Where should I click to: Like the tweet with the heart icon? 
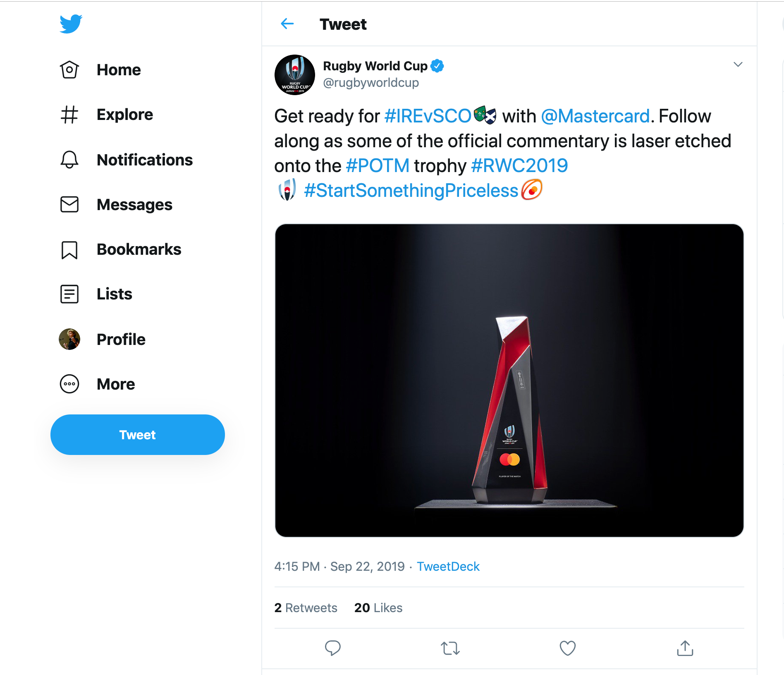(x=567, y=648)
